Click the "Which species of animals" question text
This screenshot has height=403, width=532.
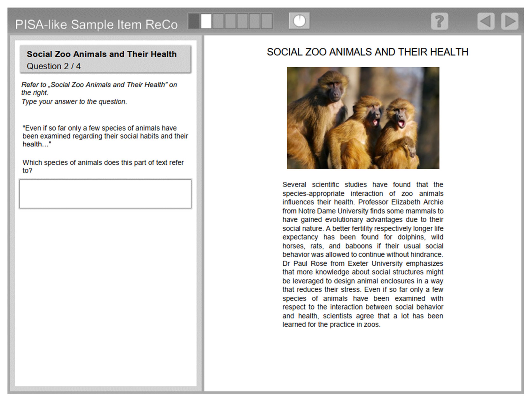[103, 166]
